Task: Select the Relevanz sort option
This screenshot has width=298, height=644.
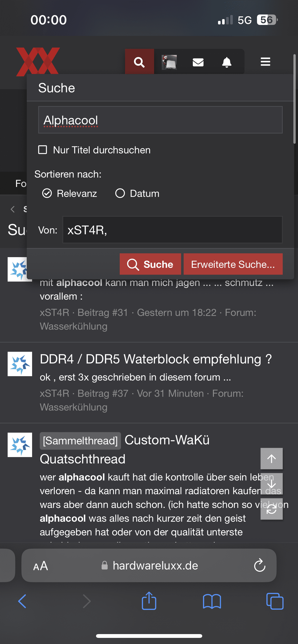Action: pos(47,193)
